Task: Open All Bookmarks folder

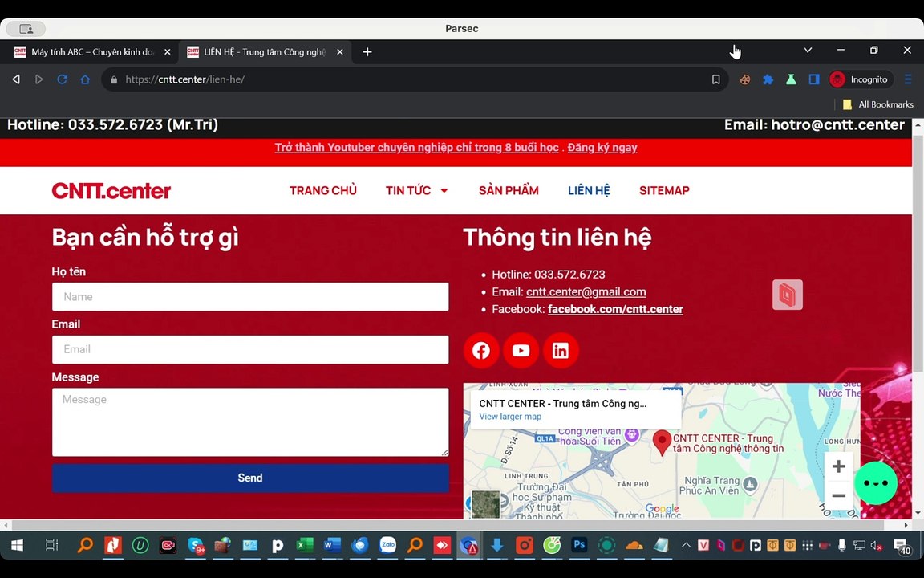Action: point(878,104)
